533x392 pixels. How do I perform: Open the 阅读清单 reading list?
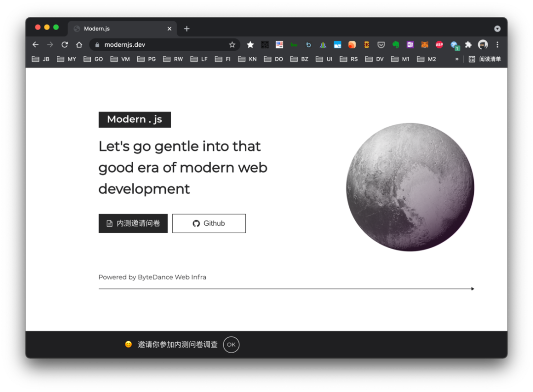485,59
